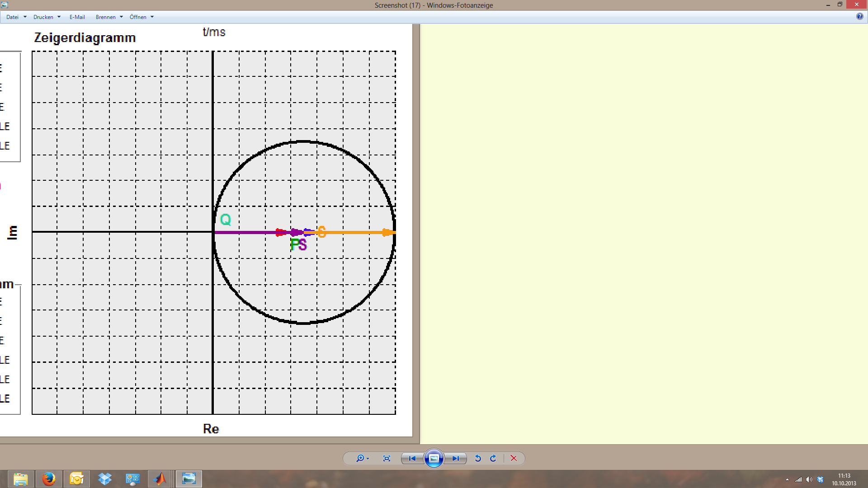Click the E-Mail menu item

tap(77, 17)
